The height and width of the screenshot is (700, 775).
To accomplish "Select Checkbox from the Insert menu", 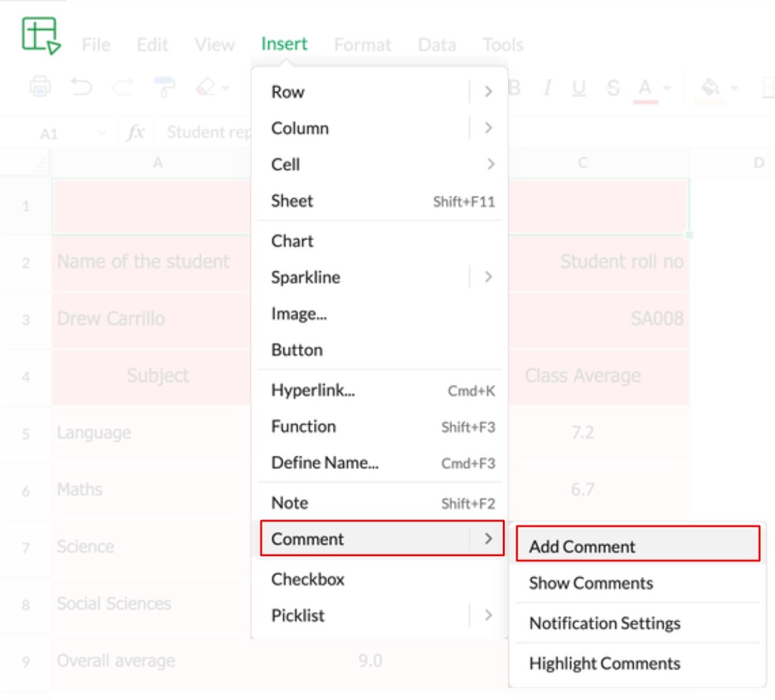I will (308, 579).
